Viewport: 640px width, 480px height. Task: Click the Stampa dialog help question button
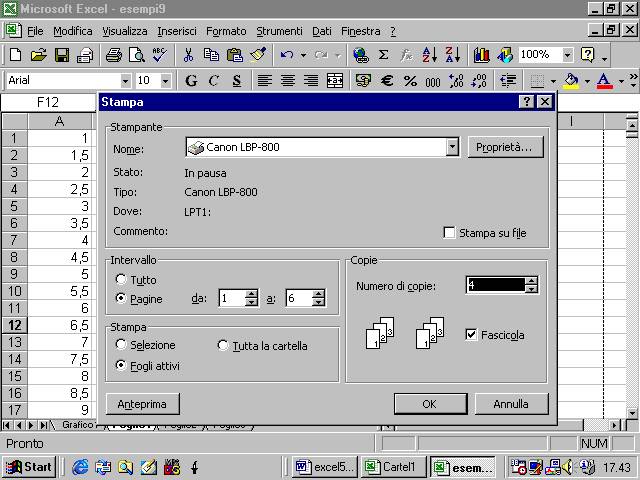click(527, 102)
